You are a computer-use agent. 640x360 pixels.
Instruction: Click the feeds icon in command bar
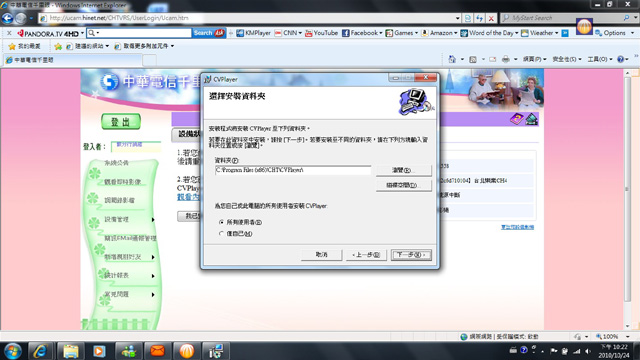coord(473,60)
